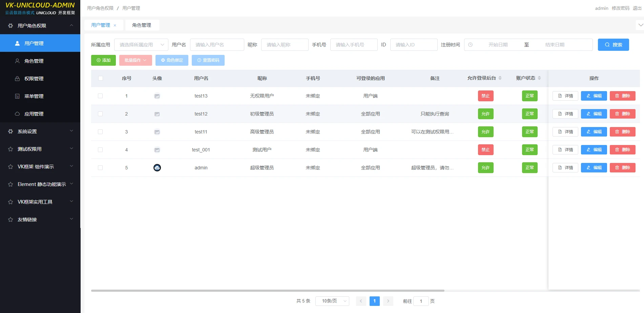Click the sort icon on 账户状态 column

[x=539, y=78]
